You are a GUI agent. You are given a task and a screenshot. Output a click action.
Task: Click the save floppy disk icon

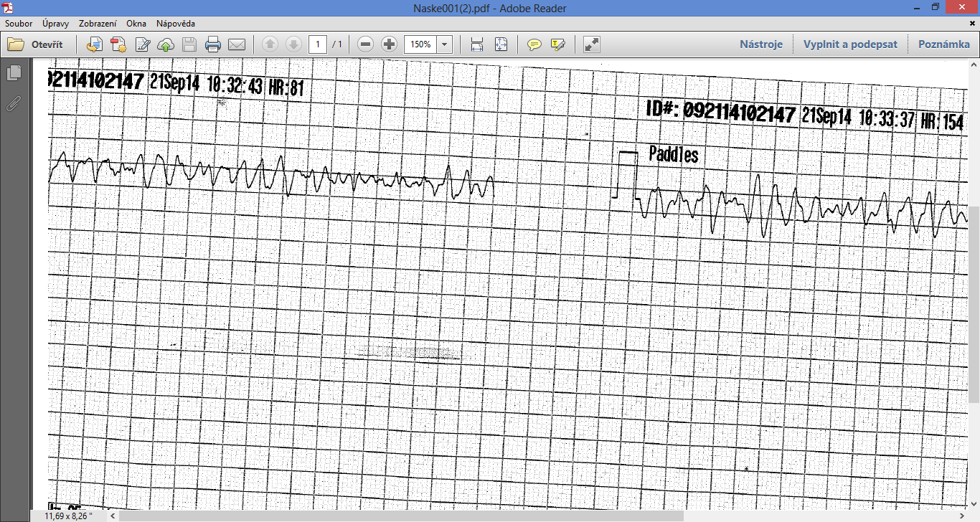coord(189,44)
